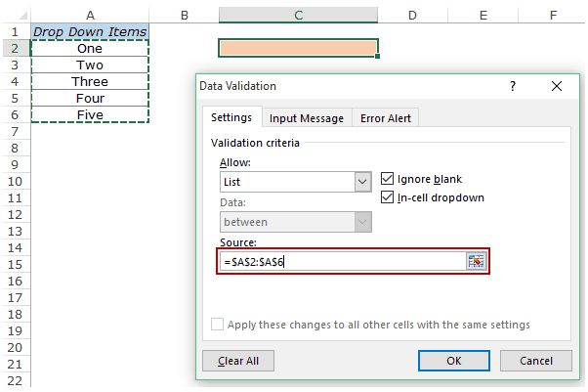The image size is (588, 392).
Task: Select the cell containing 'Three'
Action: point(90,81)
